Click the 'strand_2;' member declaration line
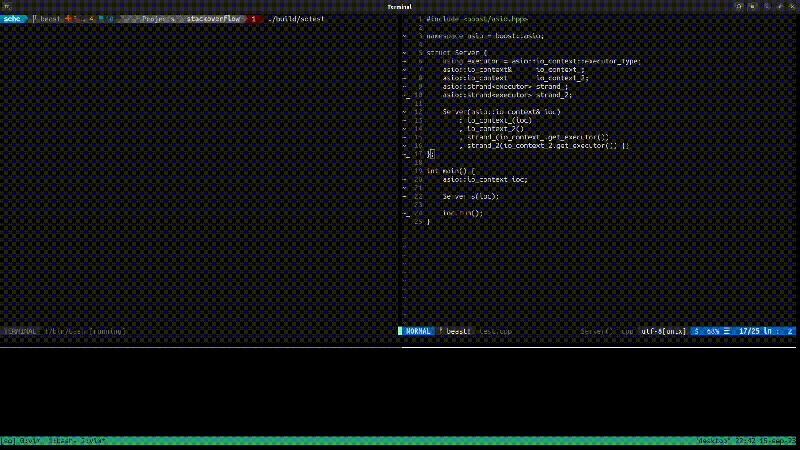Screen dimensions: 800x450 [x=507, y=95]
